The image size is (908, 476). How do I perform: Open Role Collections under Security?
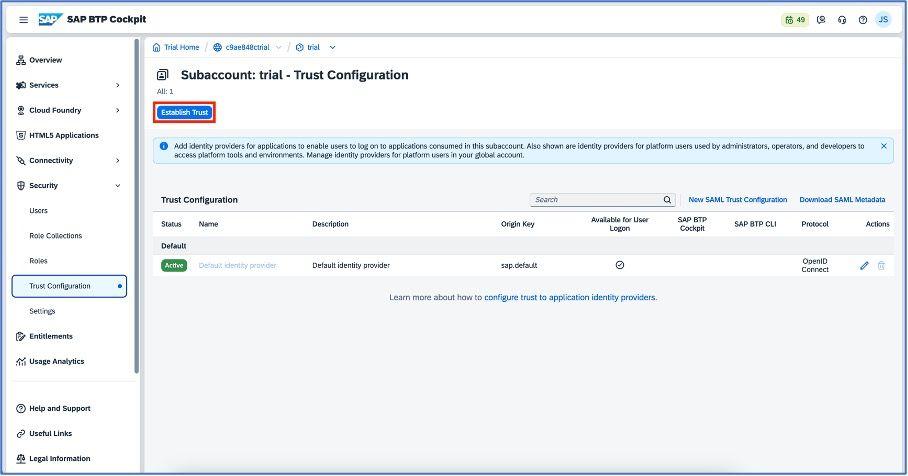pyautogui.click(x=56, y=236)
